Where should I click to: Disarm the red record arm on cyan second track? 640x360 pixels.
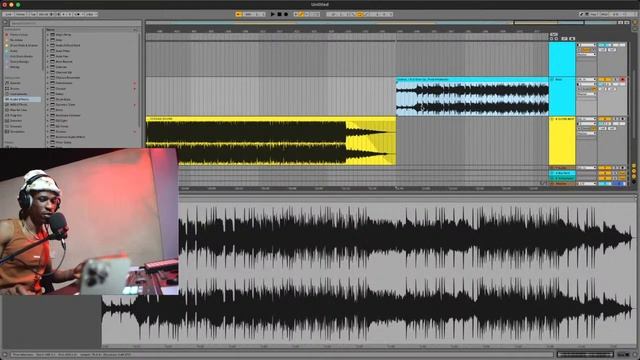(x=622, y=79)
